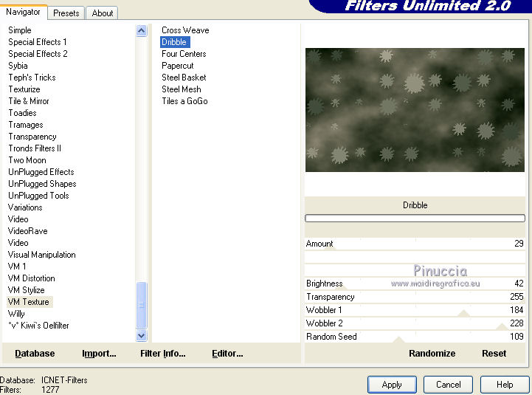This screenshot has width=532, height=395.
Task: Select the Willy category
Action: [16, 314]
